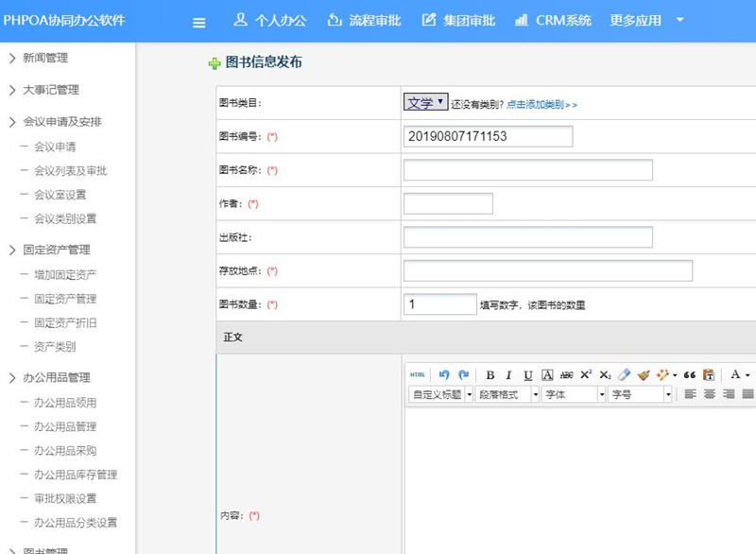Open the 段落格式 paragraph format dropdown
The width and height of the screenshot is (756, 554).
508,394
